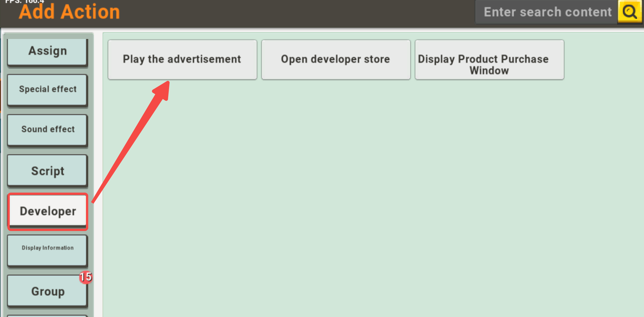Click the FPS counter readout
Screen dimensions: 644x317
[x=25, y=1]
